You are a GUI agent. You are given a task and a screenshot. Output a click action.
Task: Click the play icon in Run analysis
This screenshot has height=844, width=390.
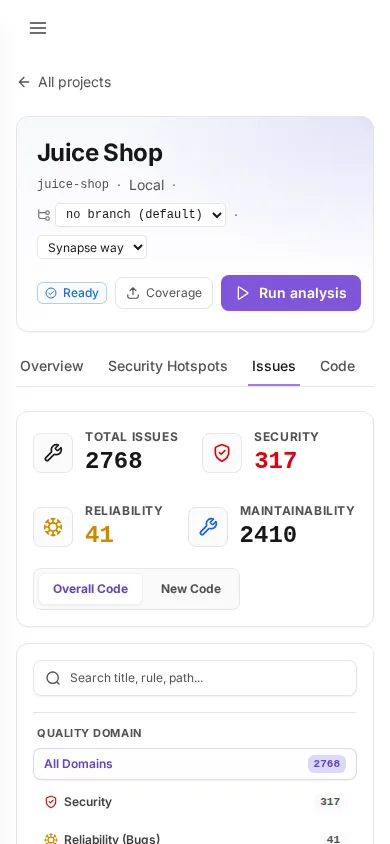tap(243, 293)
